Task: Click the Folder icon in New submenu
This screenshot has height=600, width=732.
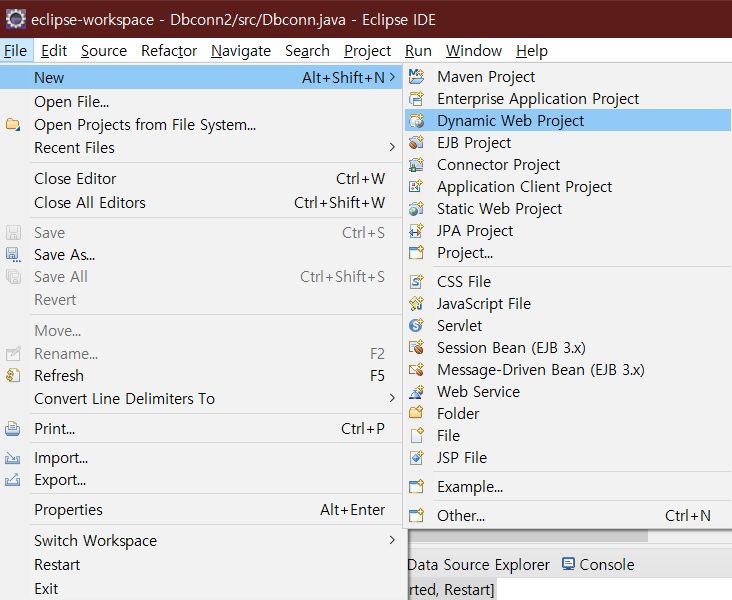Action: tap(416, 413)
